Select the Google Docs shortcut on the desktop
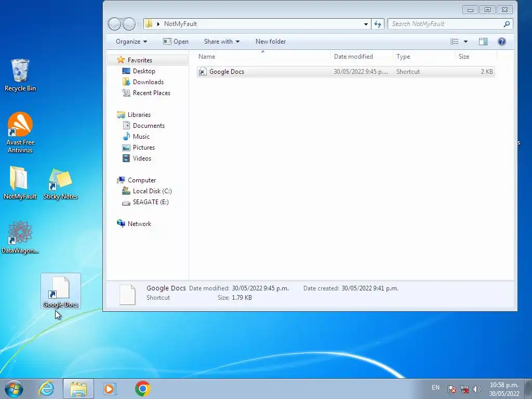 pyautogui.click(x=60, y=291)
